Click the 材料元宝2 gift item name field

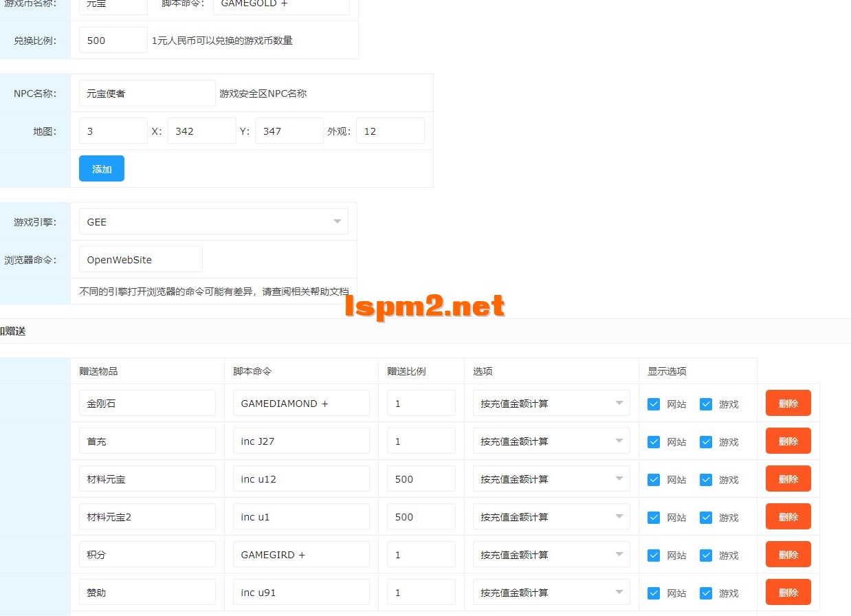coord(147,516)
